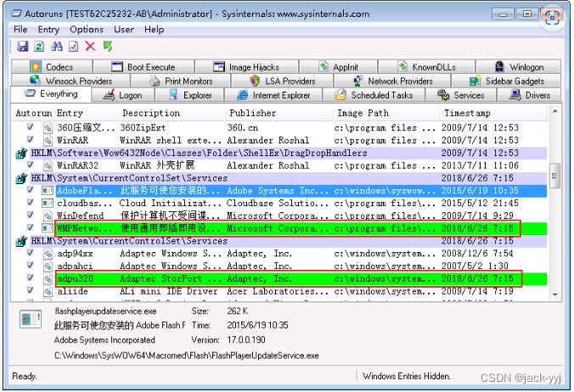Switch to the Drivers tab
Viewport: 574px width, 392px height.
[529, 95]
